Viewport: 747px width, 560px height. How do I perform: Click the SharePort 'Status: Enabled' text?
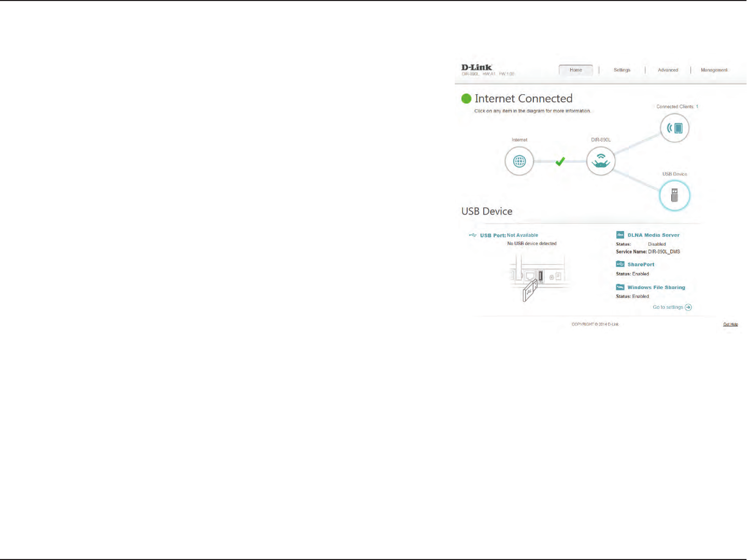click(632, 274)
